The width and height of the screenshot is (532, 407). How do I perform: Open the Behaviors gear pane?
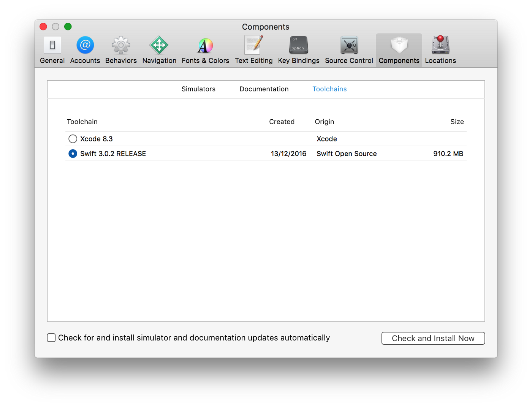(x=121, y=50)
